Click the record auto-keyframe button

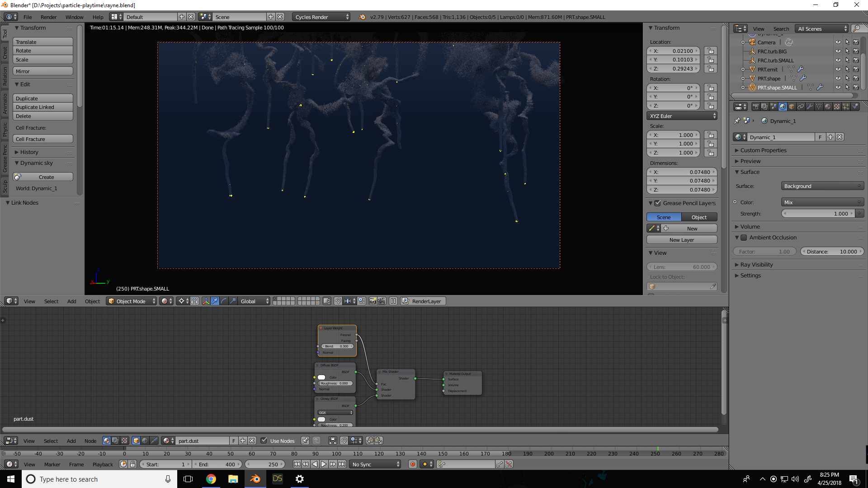tap(412, 464)
